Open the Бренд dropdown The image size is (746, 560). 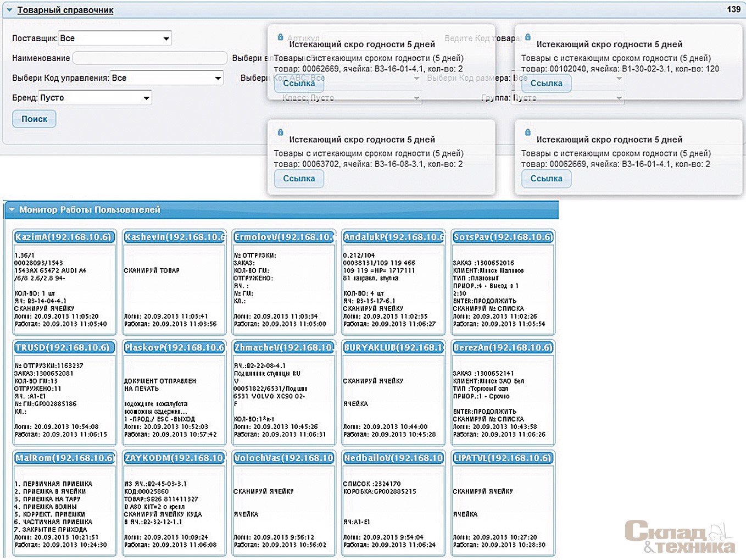click(x=96, y=98)
